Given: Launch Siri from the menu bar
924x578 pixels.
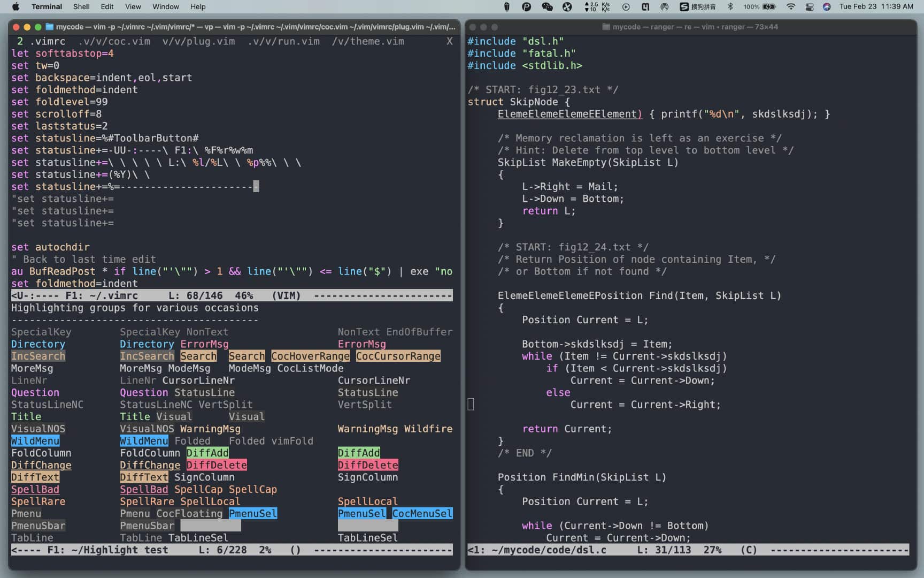Looking at the screenshot, I should point(827,6).
